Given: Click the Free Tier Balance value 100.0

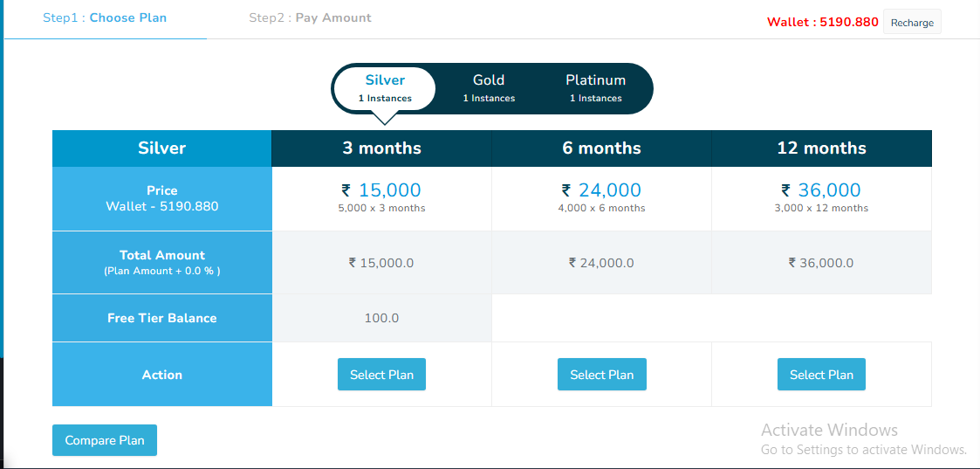Looking at the screenshot, I should [381, 318].
